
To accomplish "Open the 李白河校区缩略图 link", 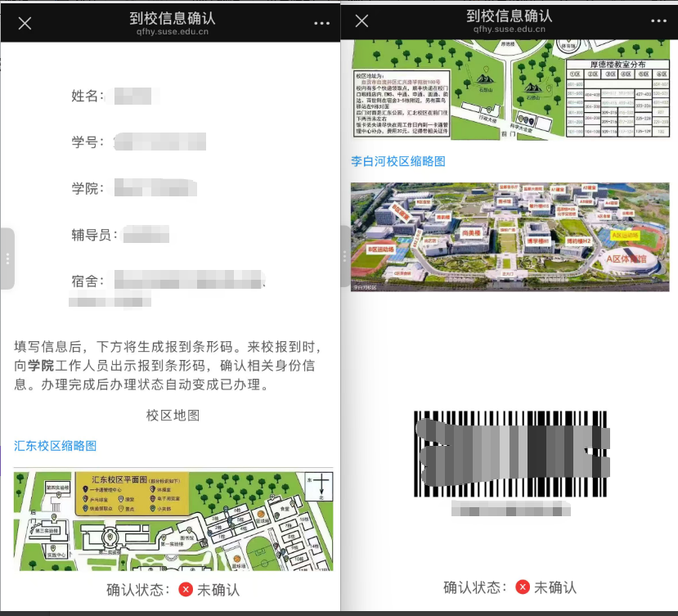I will tap(397, 161).
